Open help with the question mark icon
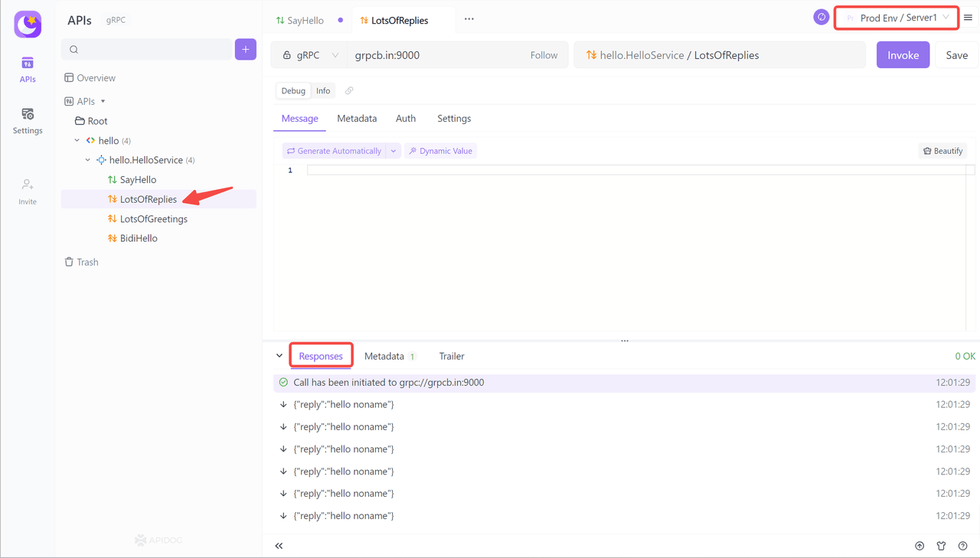 tap(962, 546)
